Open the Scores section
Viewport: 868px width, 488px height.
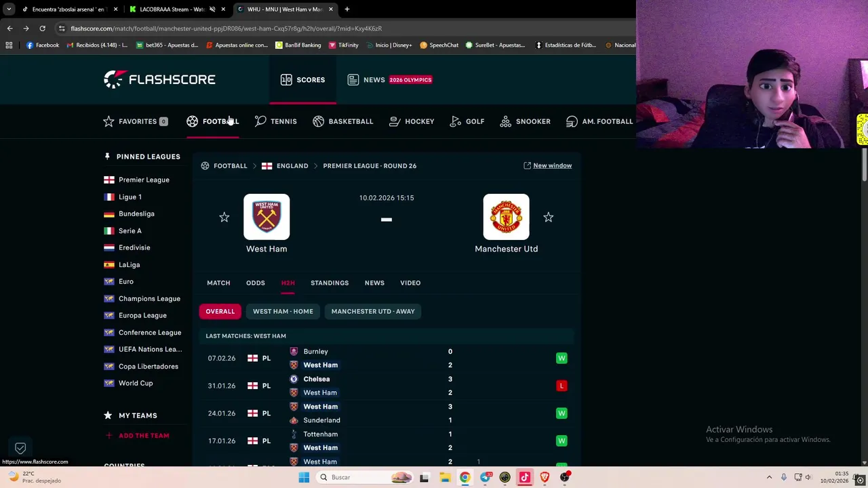tap(302, 79)
